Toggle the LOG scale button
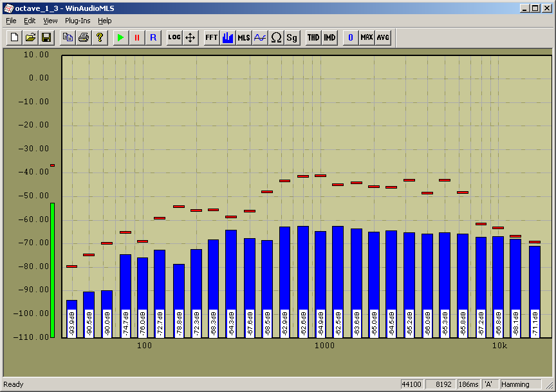This screenshot has height=392, width=556. pos(174,37)
